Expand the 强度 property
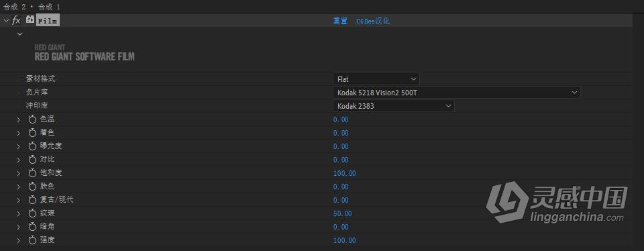This screenshot has width=644, height=251. coord(19,240)
